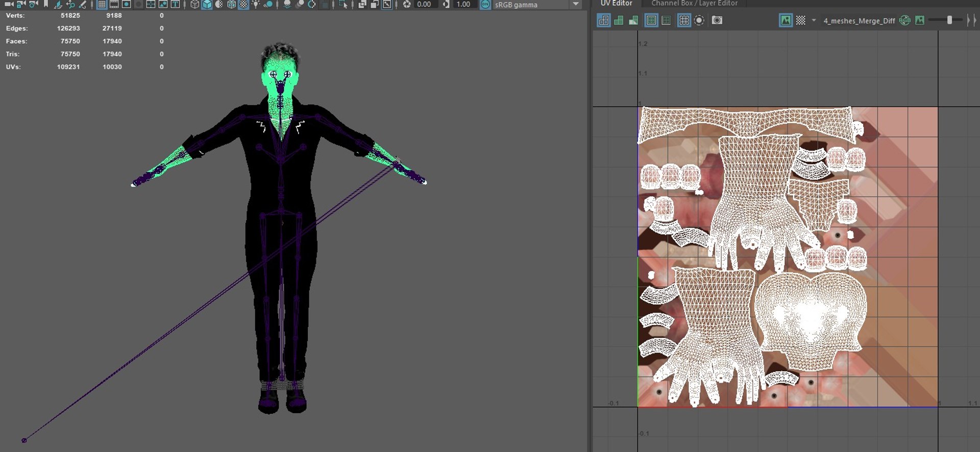Screen dimensions: 980x452
Task: Activate the 2D Pan/Zoom icon
Action: 70,4
